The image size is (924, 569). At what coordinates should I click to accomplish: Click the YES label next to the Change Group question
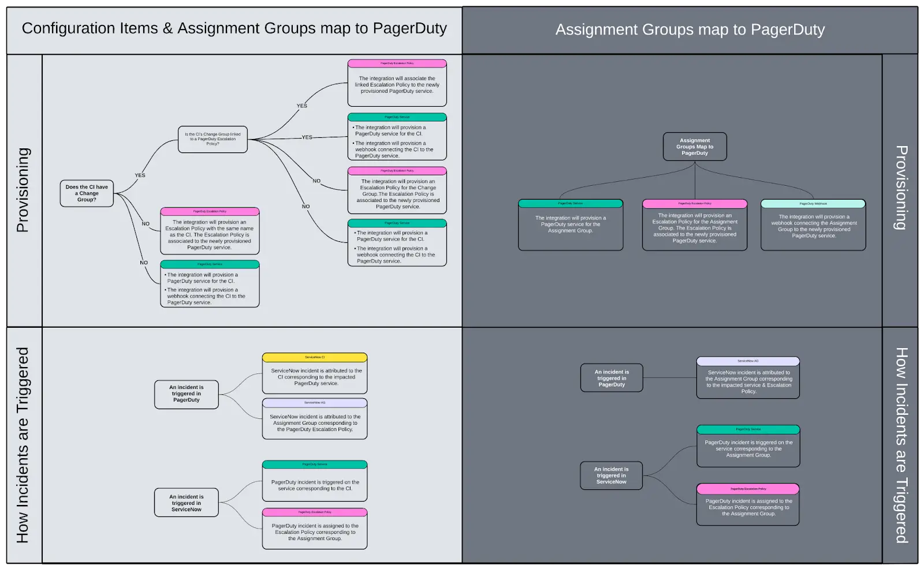[x=140, y=175]
